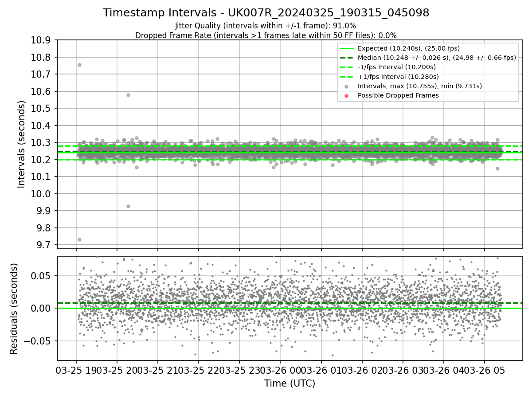Select legend entry '-1/fps Interval (10.200s)'
The width and height of the screenshot is (532, 399).
click(396, 67)
